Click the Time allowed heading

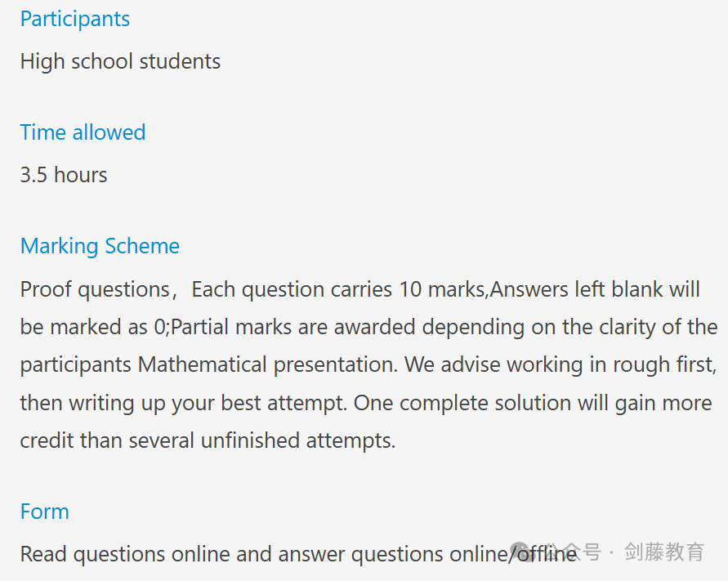83,132
